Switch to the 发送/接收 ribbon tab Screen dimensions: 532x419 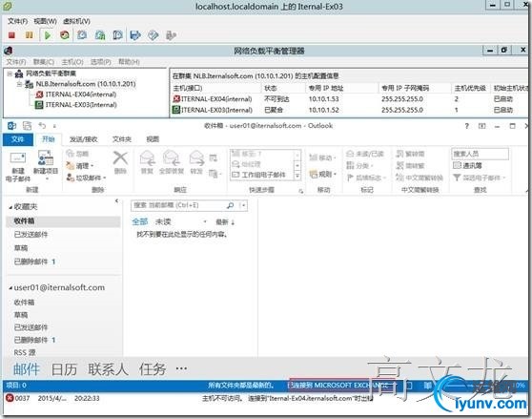[84, 139]
